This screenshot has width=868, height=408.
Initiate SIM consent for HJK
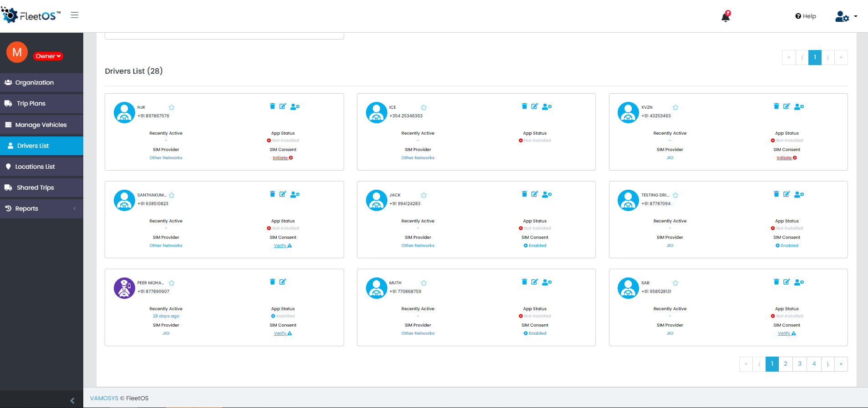pyautogui.click(x=283, y=158)
